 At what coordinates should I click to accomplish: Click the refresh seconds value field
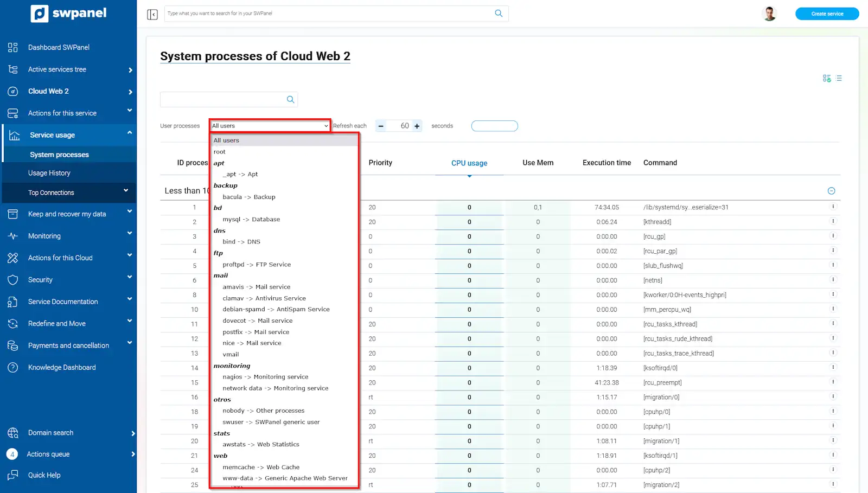[399, 126]
